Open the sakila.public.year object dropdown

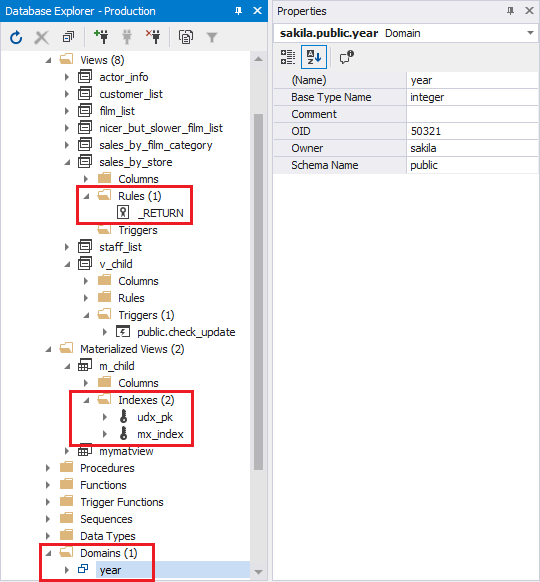coord(530,33)
